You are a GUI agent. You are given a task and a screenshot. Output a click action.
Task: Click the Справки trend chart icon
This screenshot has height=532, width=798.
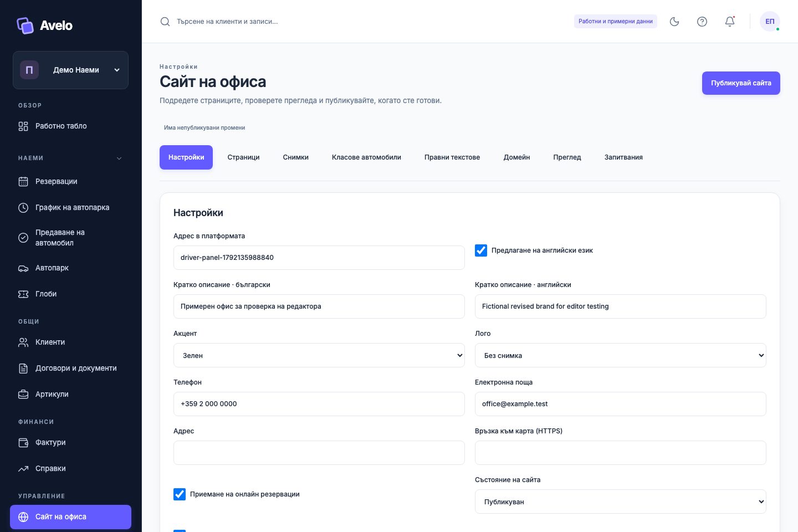coord(23,469)
